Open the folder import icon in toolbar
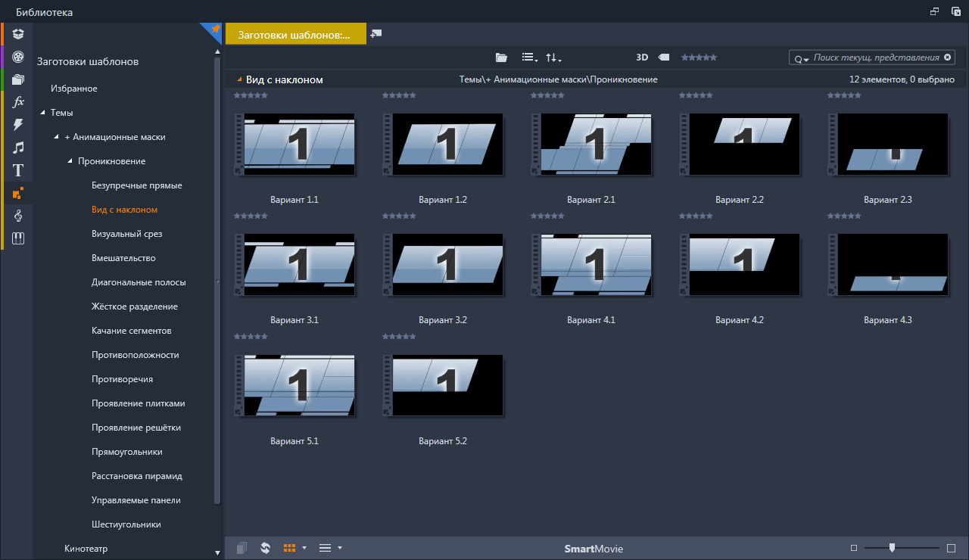The width and height of the screenshot is (969, 560). pos(501,58)
